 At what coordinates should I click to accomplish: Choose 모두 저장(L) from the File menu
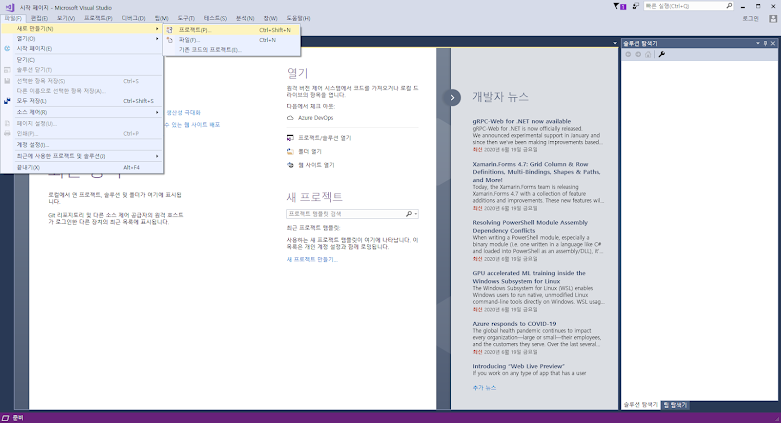tap(82, 101)
